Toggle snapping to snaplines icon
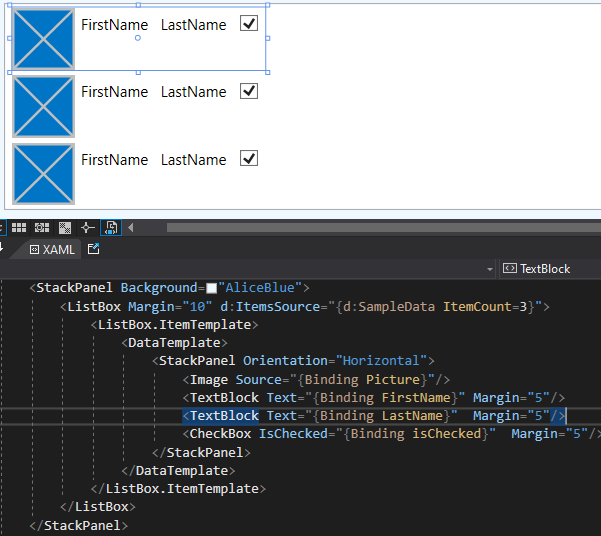Image resolution: width=601 pixels, height=536 pixels. pyautogui.click(x=88, y=228)
